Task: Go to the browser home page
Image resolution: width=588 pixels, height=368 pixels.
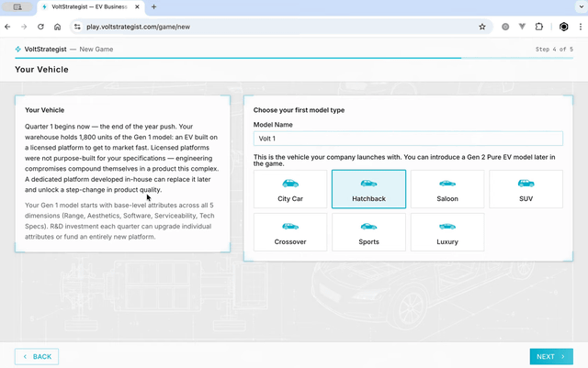Action: tap(57, 27)
